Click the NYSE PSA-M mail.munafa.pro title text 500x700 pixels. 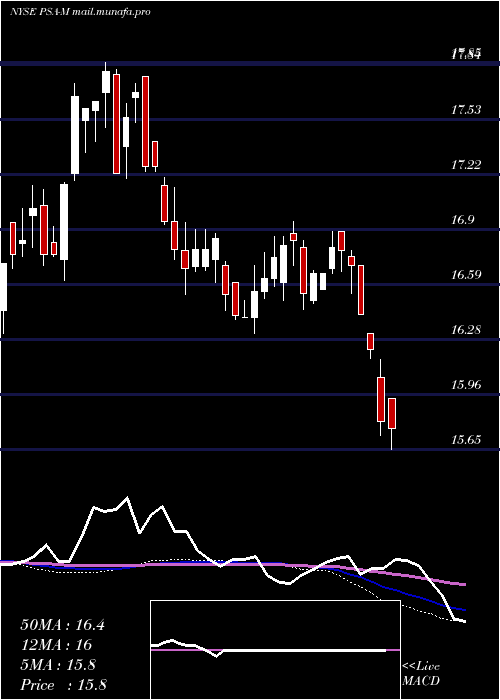point(80,12)
